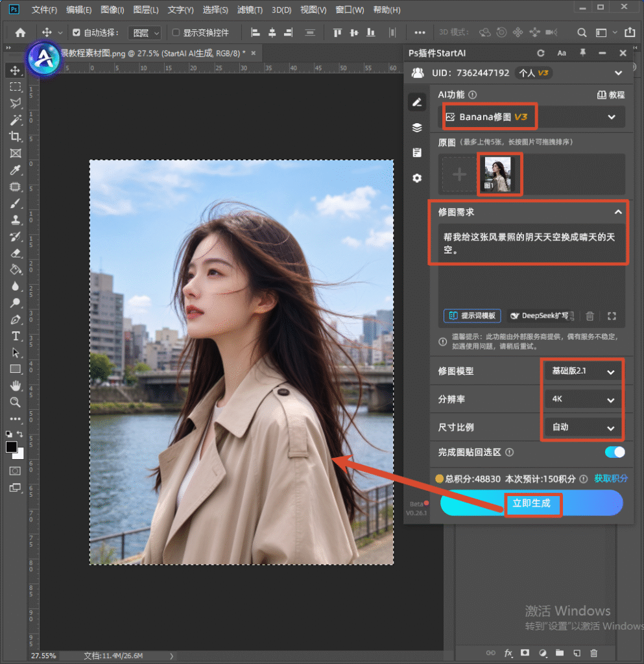Screen dimensions: 644x664
Task: Open the 图像(I) menu
Action: pos(112,10)
